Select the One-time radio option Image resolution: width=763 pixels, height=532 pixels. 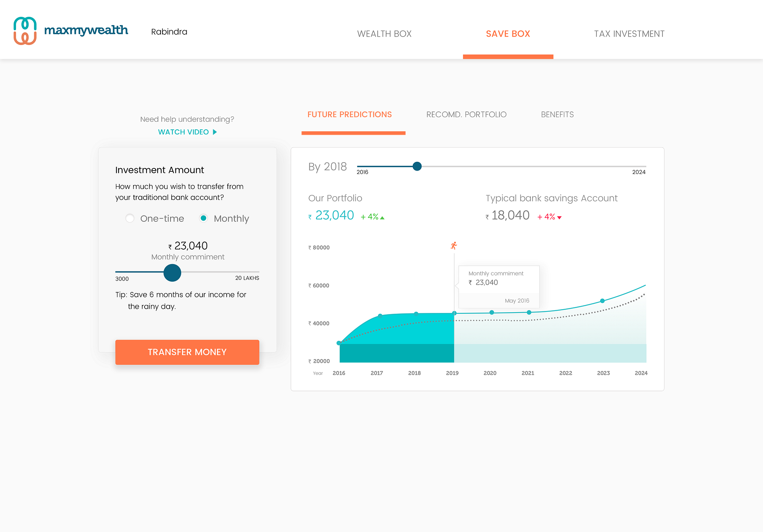click(x=130, y=218)
